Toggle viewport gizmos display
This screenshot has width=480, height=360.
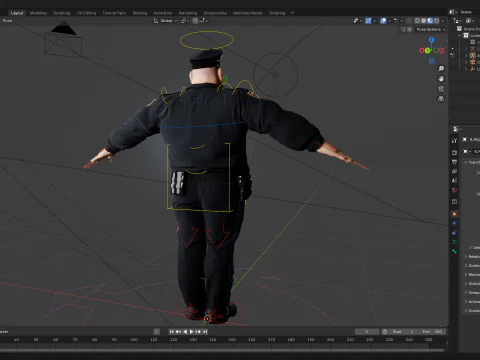pyautogui.click(x=368, y=21)
